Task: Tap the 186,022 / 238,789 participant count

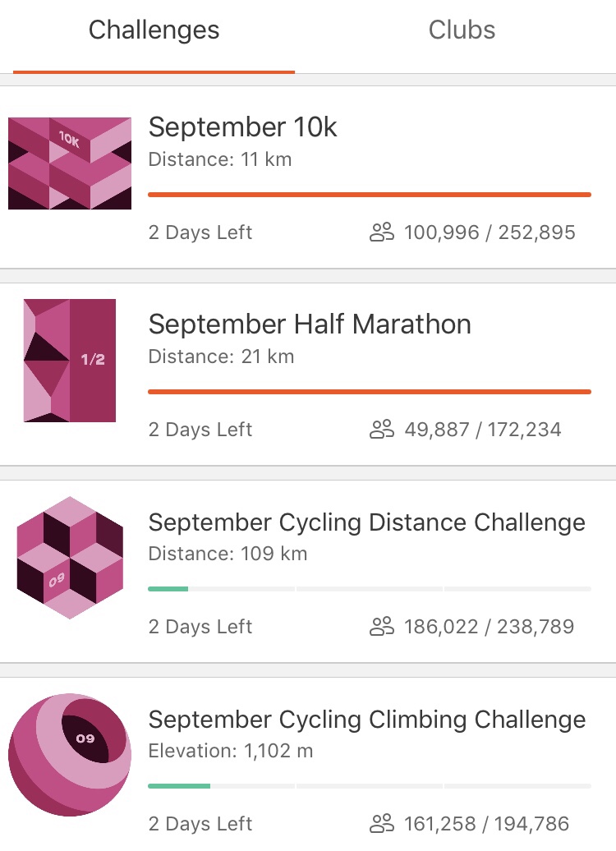Action: click(x=489, y=627)
